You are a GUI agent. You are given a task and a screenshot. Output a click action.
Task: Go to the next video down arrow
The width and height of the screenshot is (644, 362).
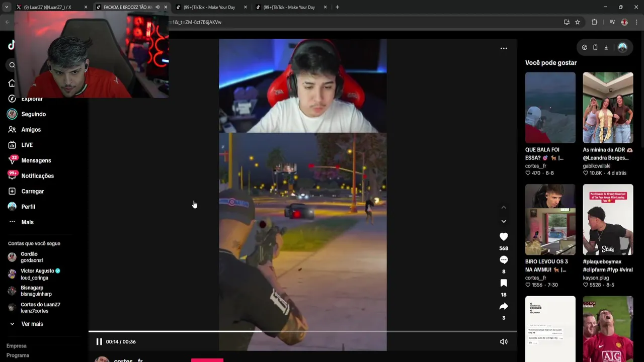504,221
